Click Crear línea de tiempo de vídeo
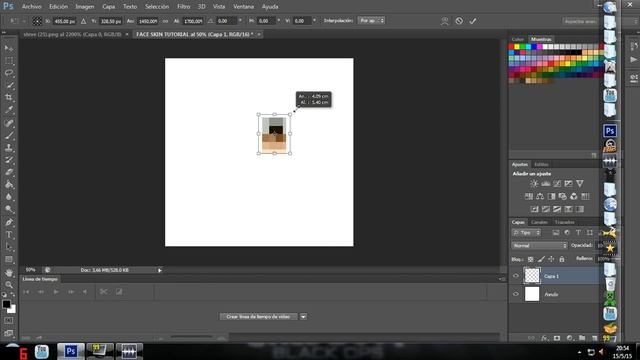 [x=258, y=317]
